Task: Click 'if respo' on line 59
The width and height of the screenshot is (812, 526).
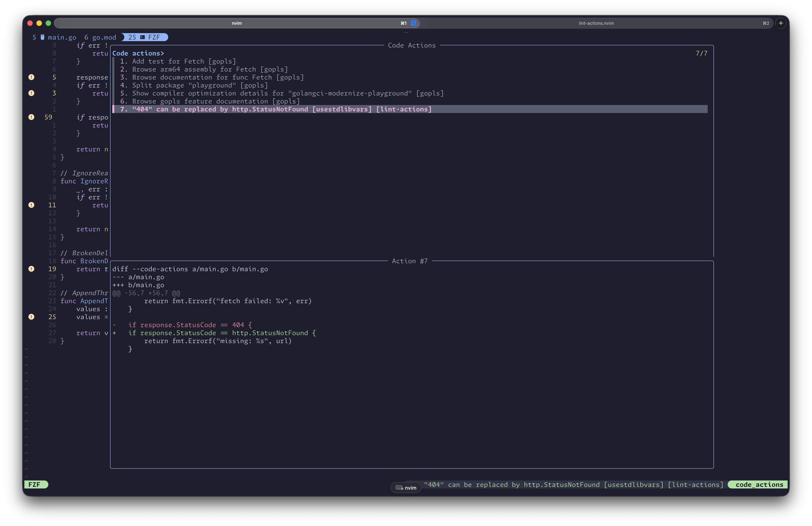Action: click(92, 117)
